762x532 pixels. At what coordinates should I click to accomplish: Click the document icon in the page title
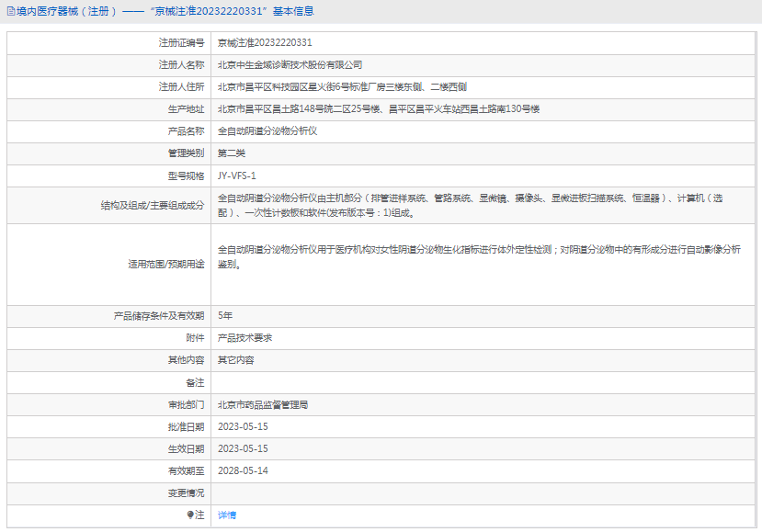pyautogui.click(x=11, y=12)
